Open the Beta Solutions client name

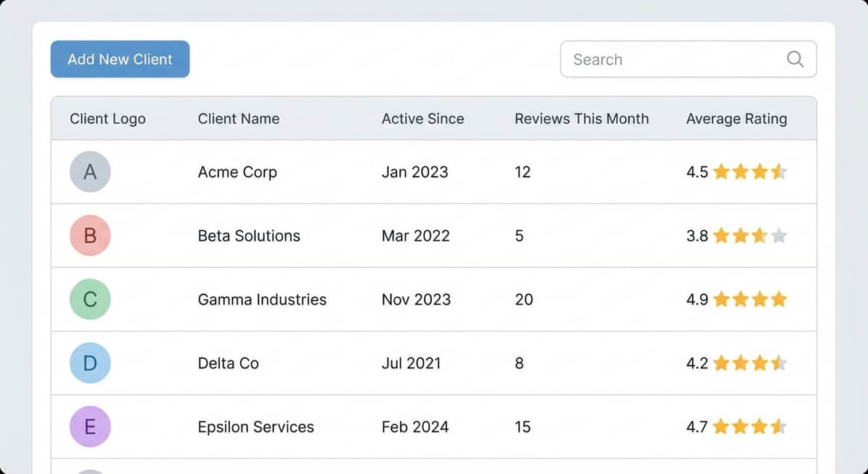coord(249,235)
